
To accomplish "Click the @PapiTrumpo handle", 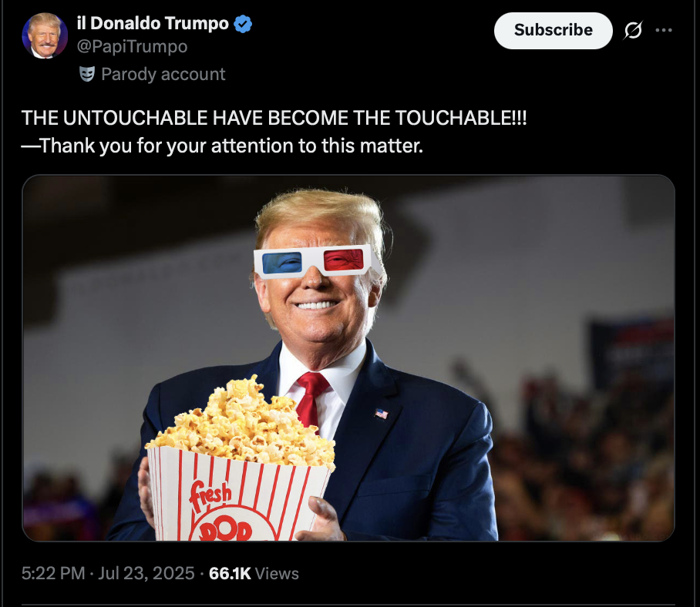I will pos(132,46).
